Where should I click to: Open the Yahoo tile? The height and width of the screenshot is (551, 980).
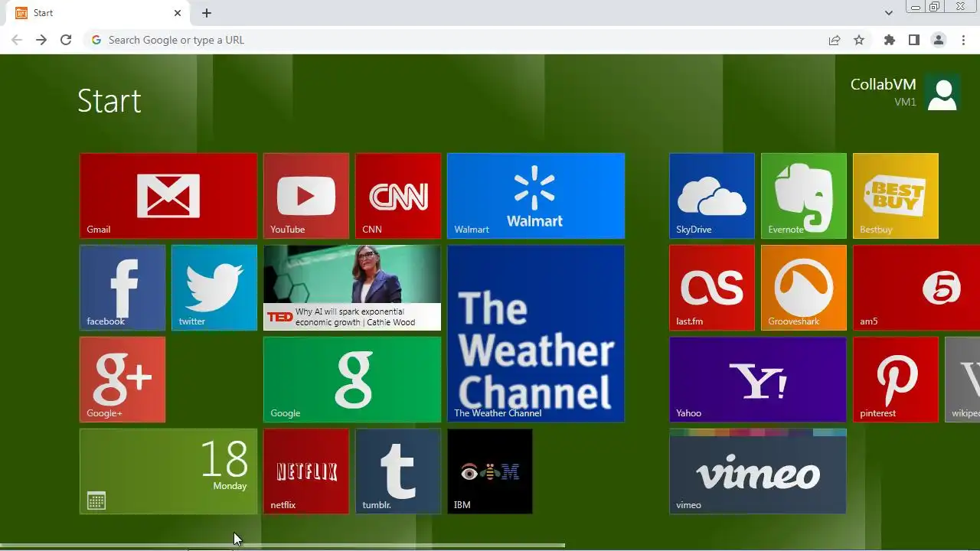pos(758,380)
